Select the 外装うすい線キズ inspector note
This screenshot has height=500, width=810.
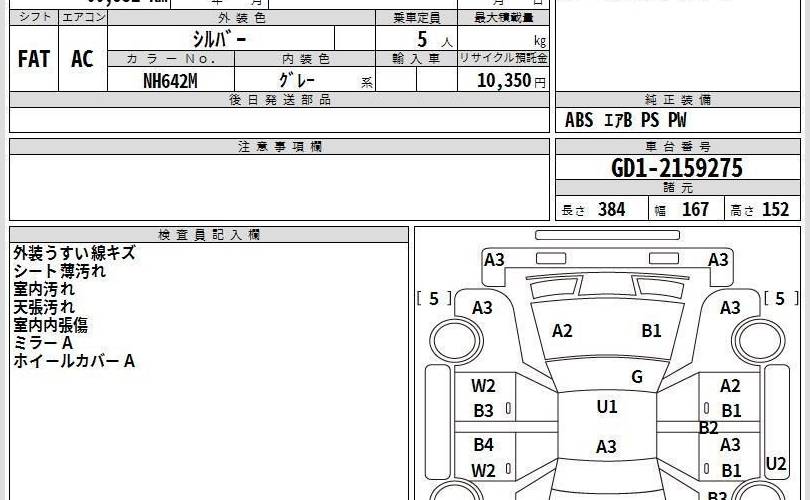pyautogui.click(x=74, y=254)
